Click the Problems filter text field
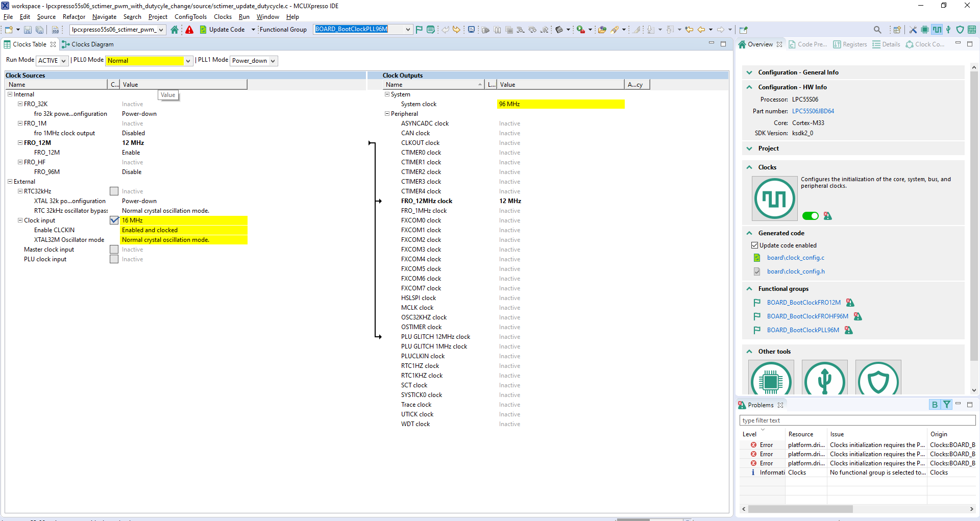 [857, 420]
